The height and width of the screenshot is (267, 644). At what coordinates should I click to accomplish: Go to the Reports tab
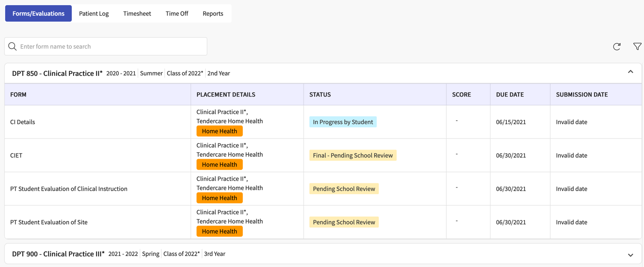213,13
